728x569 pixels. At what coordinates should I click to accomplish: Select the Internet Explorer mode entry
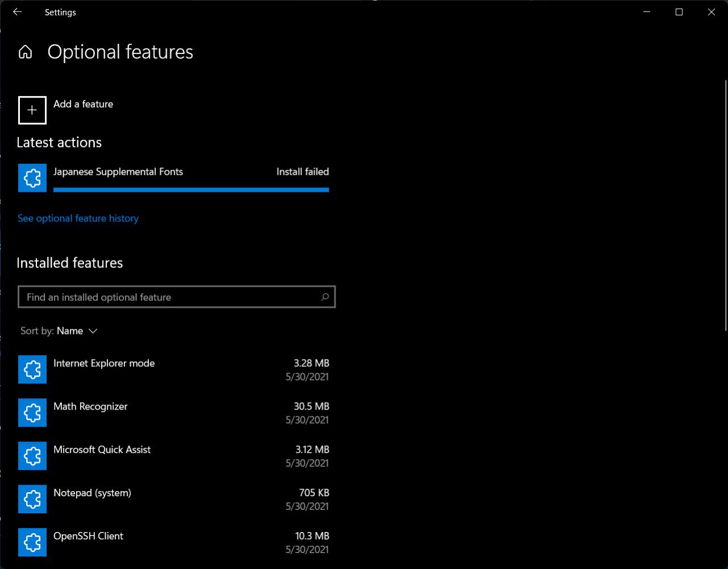pos(173,369)
